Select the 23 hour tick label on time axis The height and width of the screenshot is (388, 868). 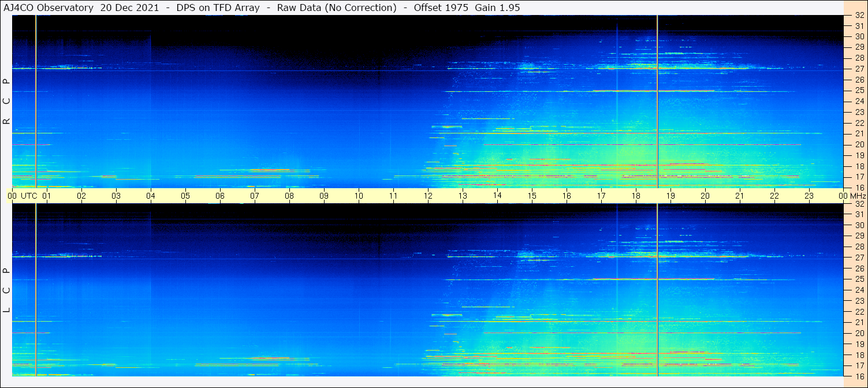click(x=809, y=196)
